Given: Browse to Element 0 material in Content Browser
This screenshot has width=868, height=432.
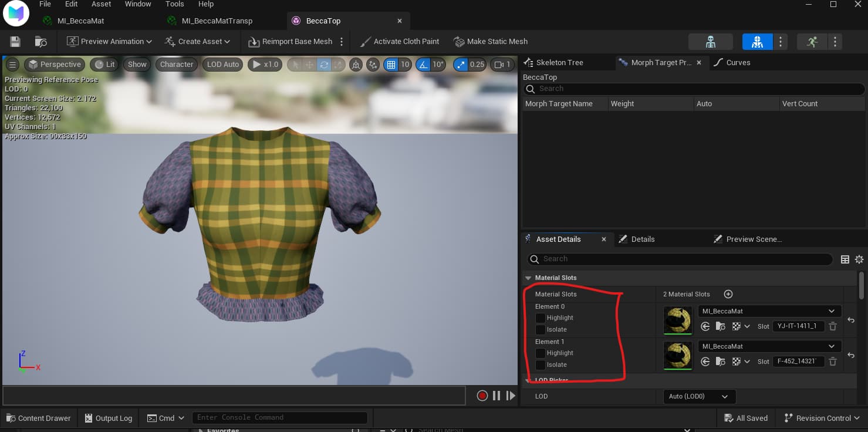Looking at the screenshot, I should (720, 326).
